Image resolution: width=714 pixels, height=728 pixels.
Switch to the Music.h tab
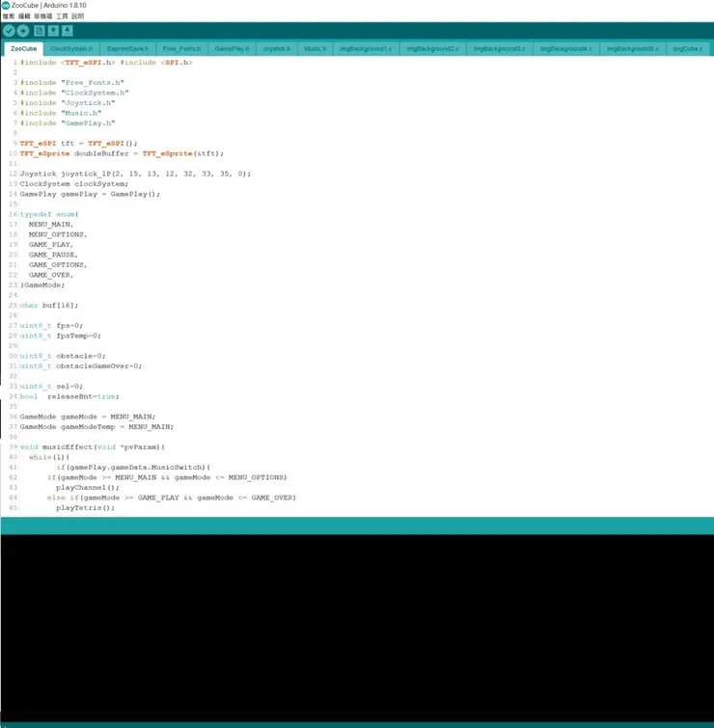click(x=315, y=49)
